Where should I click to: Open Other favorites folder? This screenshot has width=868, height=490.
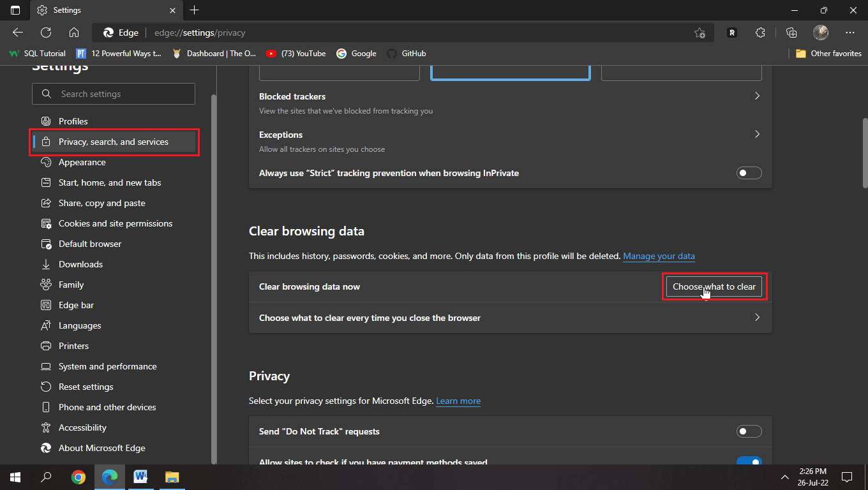coord(828,54)
